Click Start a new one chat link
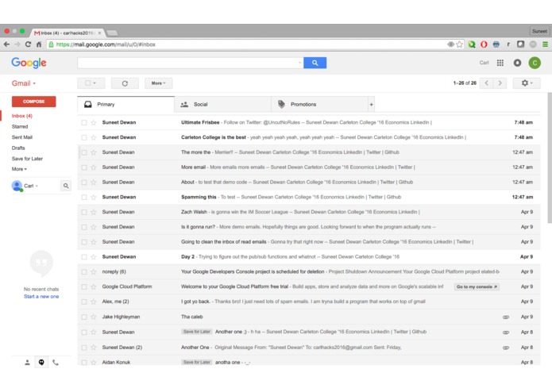This screenshot has height=392, width=552. (41, 296)
